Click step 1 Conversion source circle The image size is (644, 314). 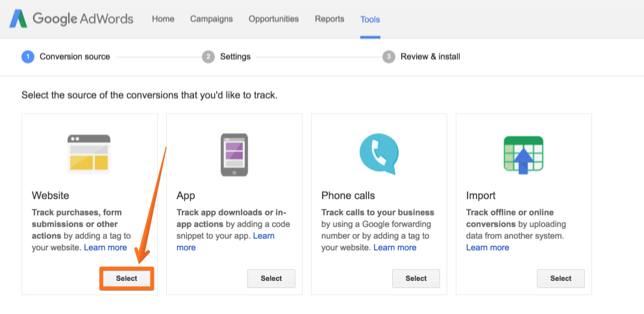27,56
